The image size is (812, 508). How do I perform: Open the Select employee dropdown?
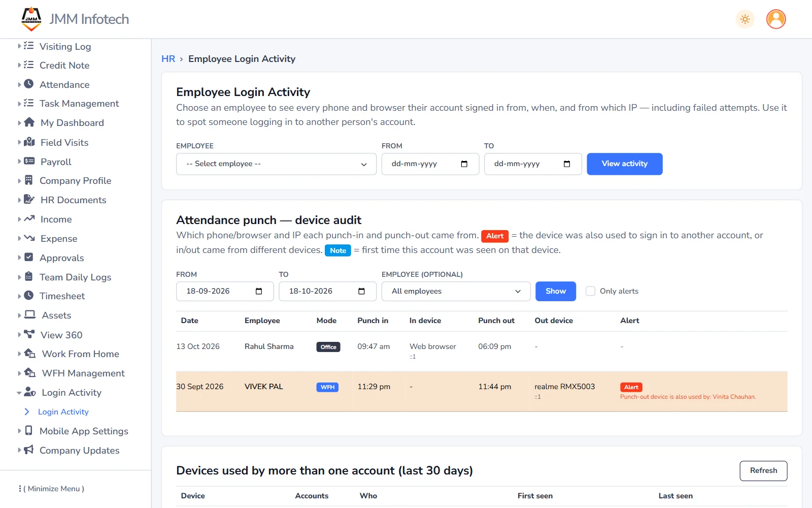pos(276,164)
